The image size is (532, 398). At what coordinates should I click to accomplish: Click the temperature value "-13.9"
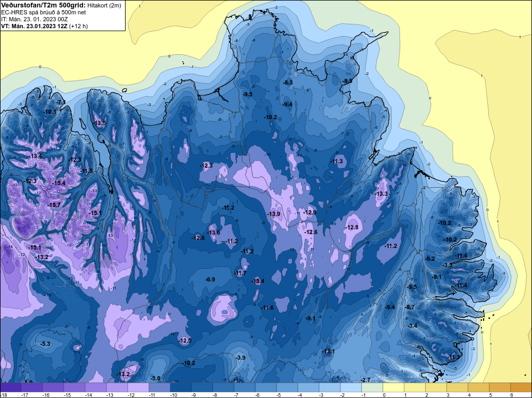[274, 214]
